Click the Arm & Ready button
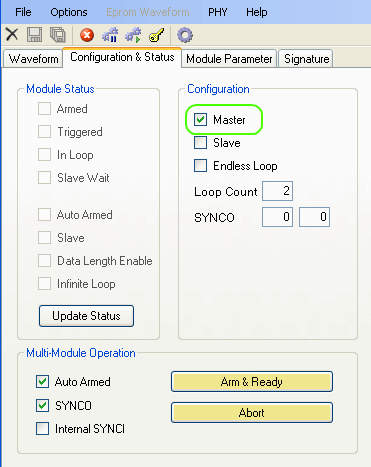Viewport: 371px width, 467px height. tap(252, 382)
